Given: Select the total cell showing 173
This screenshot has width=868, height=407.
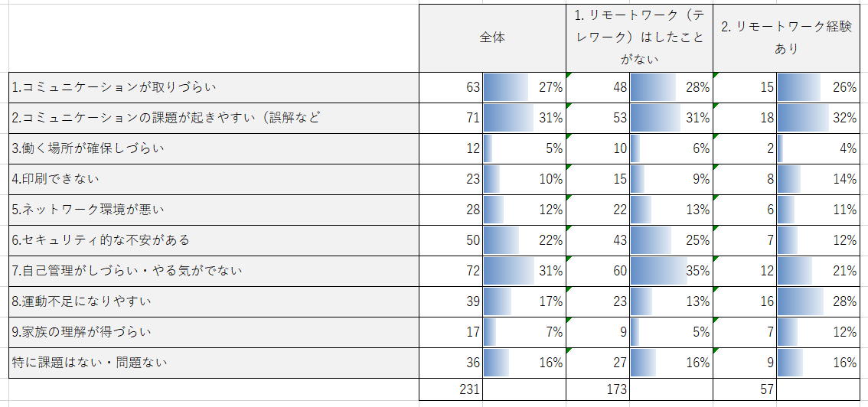Looking at the screenshot, I should (x=598, y=389).
